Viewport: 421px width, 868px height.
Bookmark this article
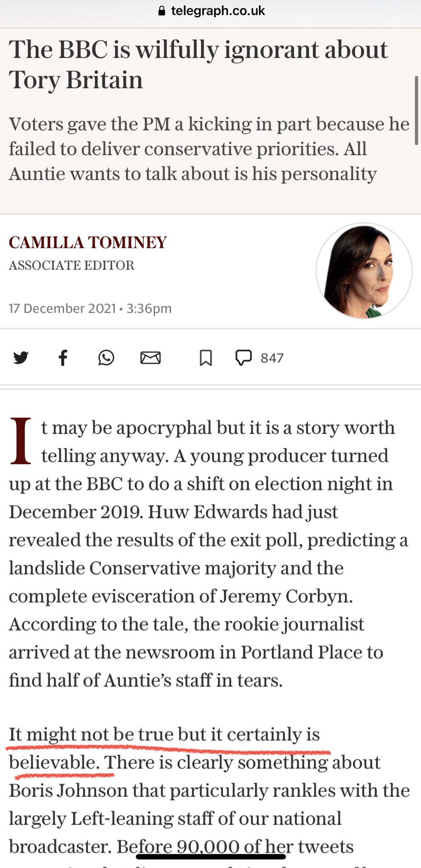pyautogui.click(x=206, y=358)
